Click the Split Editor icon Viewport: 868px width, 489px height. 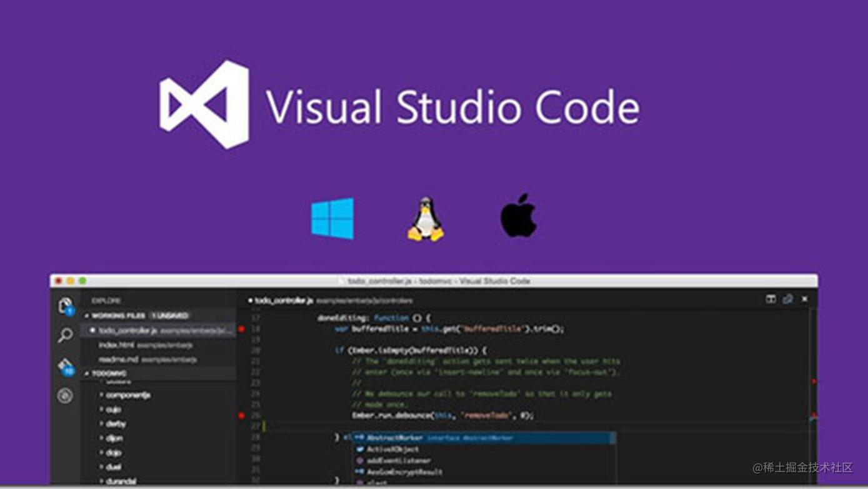click(x=771, y=300)
